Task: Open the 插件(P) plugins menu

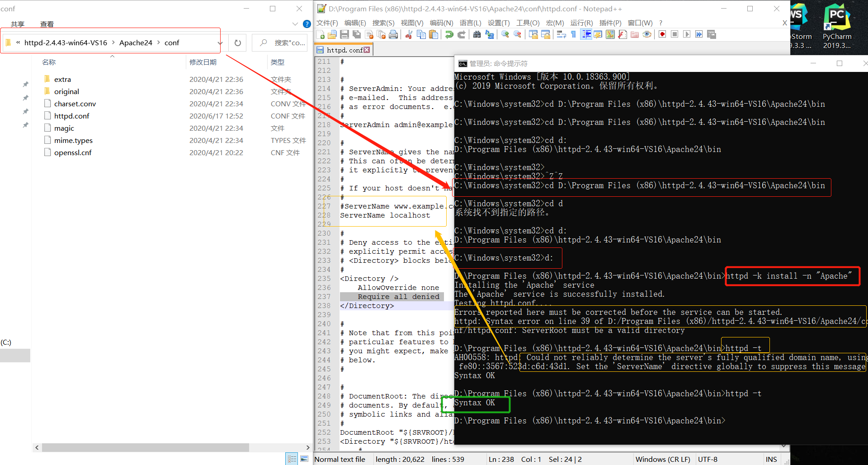Action: coord(610,23)
